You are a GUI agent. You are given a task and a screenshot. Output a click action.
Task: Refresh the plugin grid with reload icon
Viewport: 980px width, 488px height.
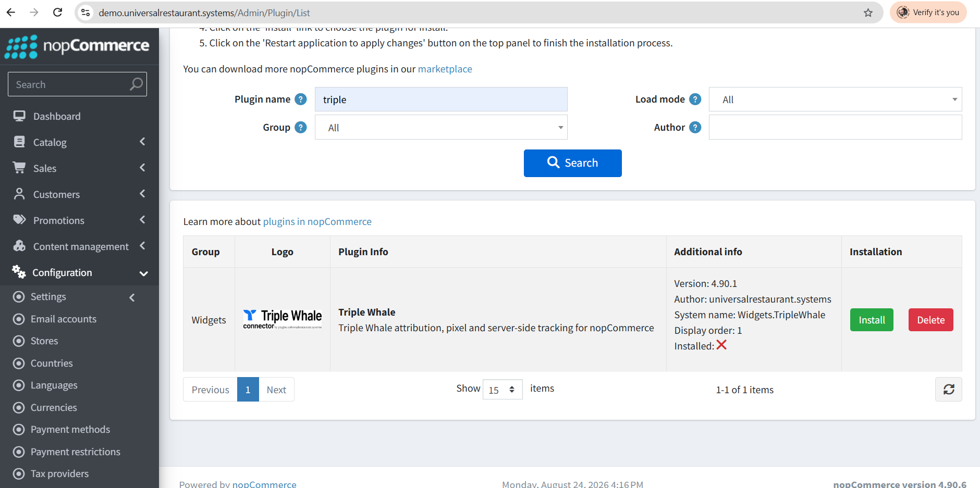[x=948, y=390]
